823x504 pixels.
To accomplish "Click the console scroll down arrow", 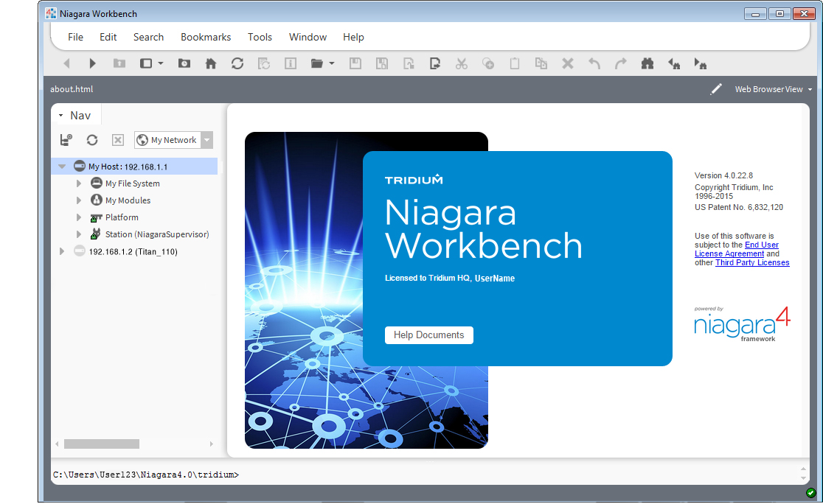I will [x=803, y=478].
